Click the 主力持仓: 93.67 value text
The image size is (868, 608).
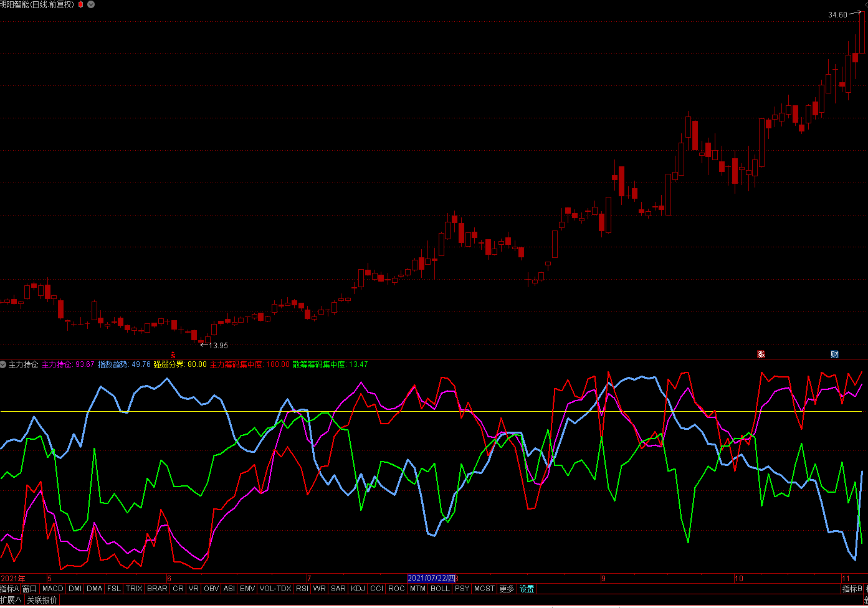click(68, 364)
